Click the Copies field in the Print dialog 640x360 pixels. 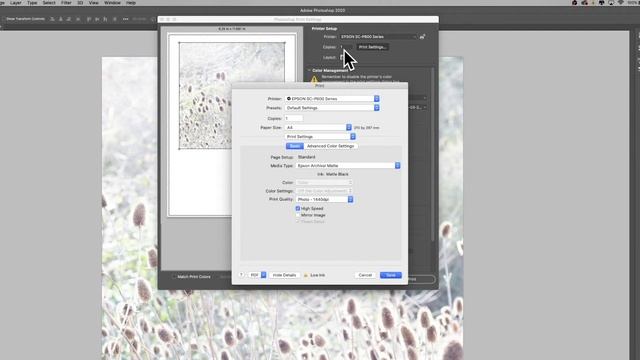pyautogui.click(x=293, y=118)
